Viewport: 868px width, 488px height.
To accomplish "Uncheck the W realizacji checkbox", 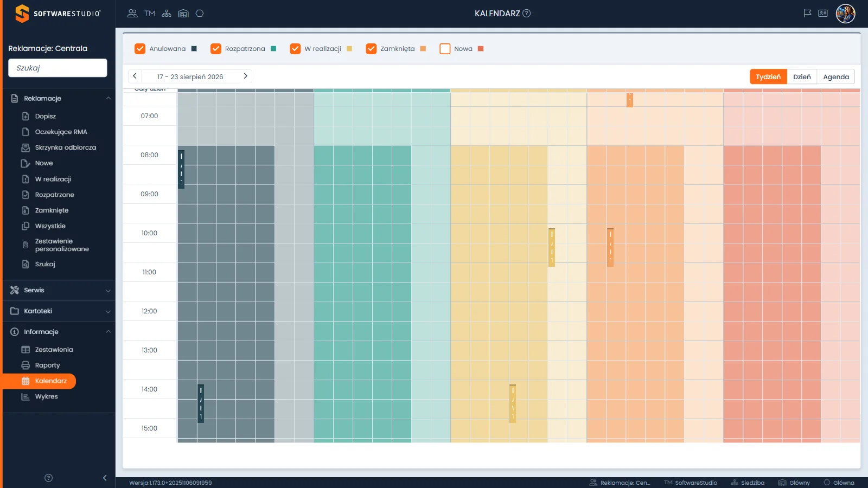I will [295, 49].
